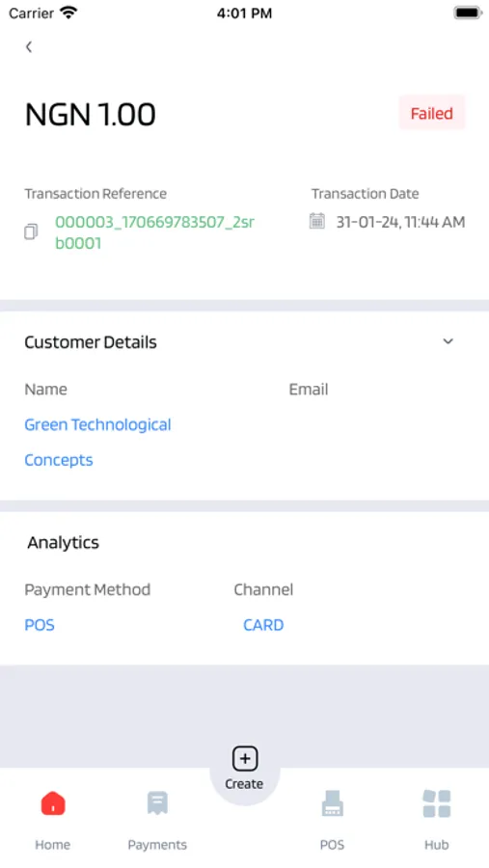
Task: Select the Home tab label
Action: click(53, 845)
